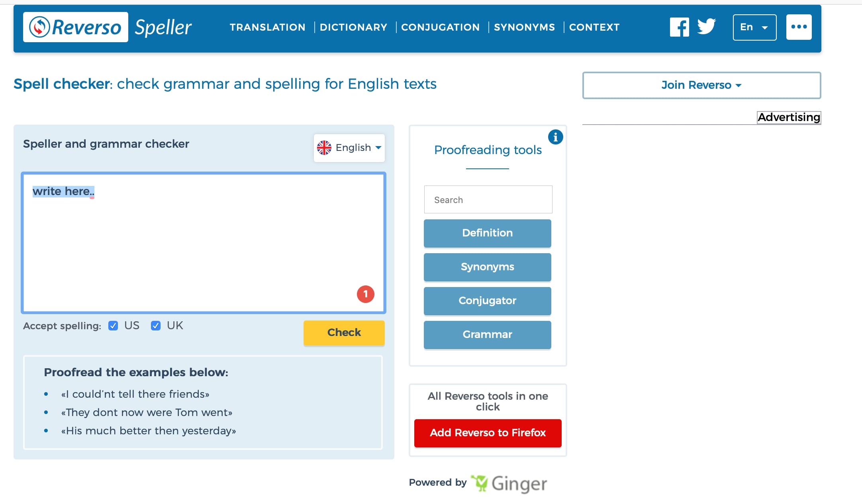Click the blue info icon in Proofreading tools
The width and height of the screenshot is (862, 504).
pos(556,137)
